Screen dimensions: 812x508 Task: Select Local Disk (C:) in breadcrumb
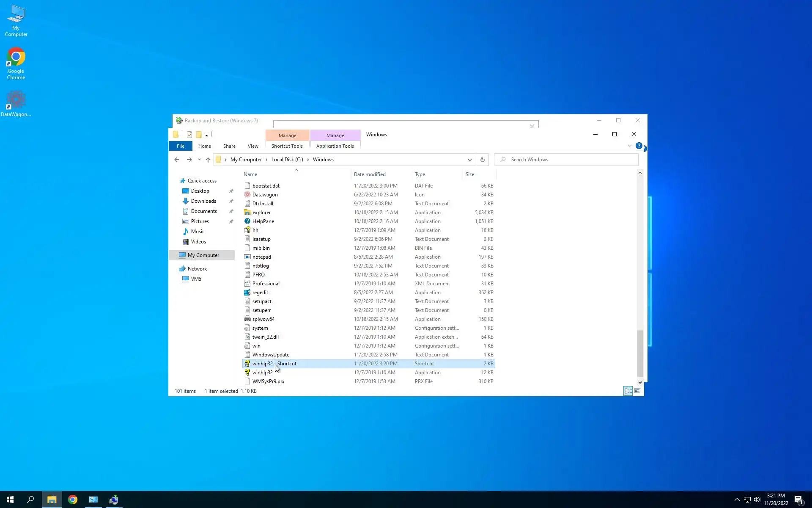pos(287,160)
